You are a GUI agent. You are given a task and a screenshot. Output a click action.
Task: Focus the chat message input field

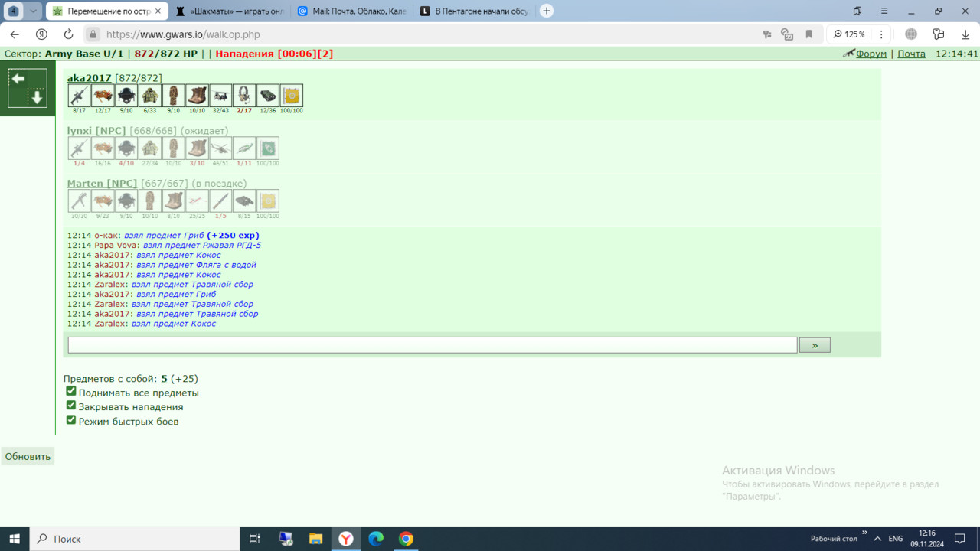click(433, 345)
